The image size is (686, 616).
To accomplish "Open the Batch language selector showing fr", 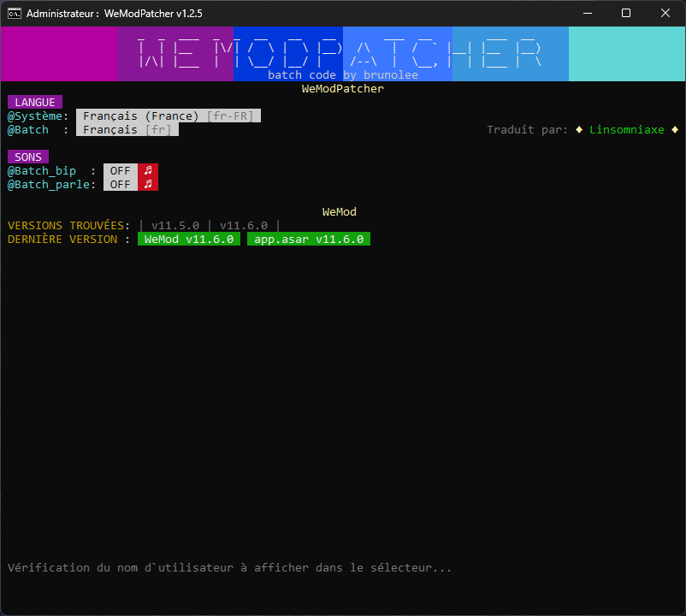I will (x=127, y=129).
